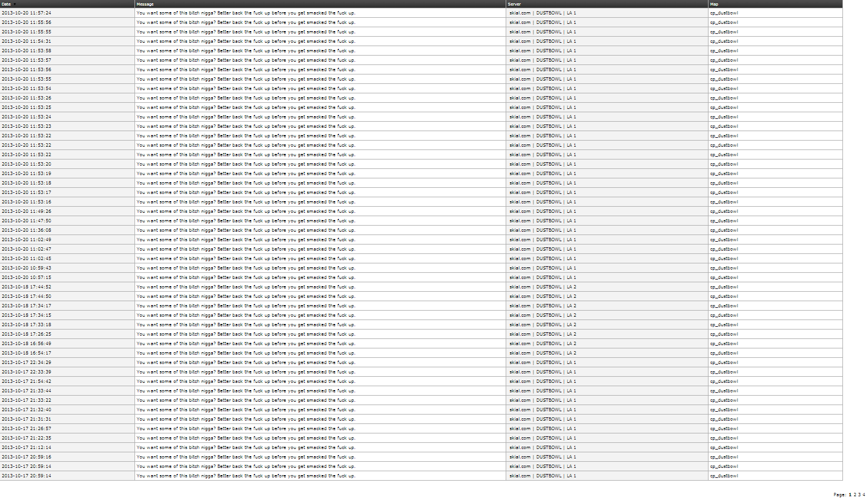Click cp_dustbowl map in 21:33:22 row
This screenshot has width=868, height=499.
(x=724, y=400)
